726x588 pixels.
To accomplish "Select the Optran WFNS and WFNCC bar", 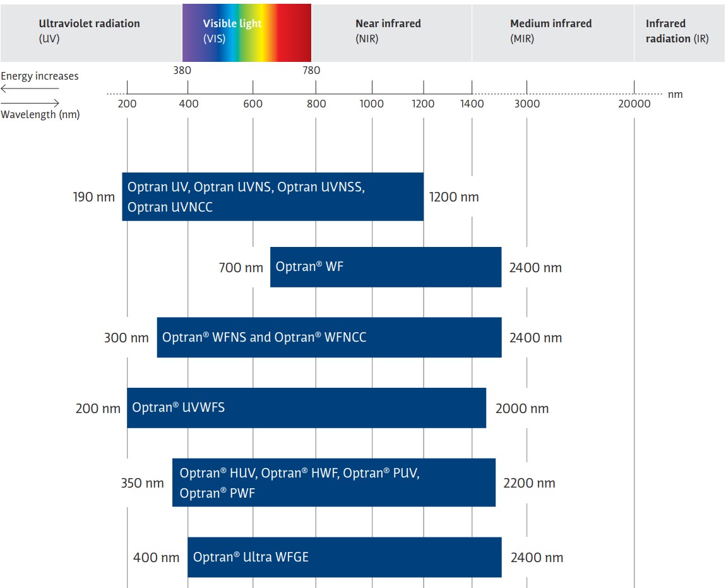I will pyautogui.click(x=329, y=338).
